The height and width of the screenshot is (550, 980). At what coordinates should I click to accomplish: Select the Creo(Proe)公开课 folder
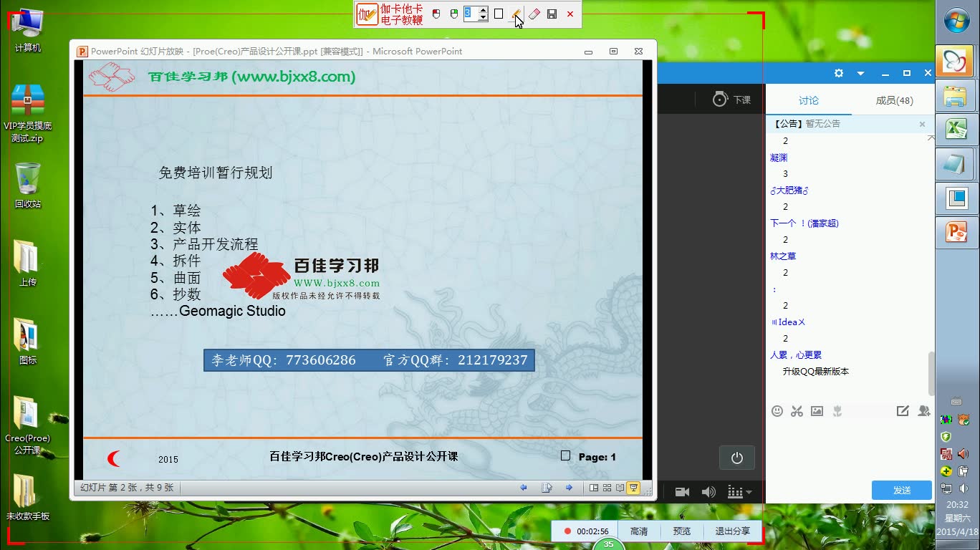(28, 425)
